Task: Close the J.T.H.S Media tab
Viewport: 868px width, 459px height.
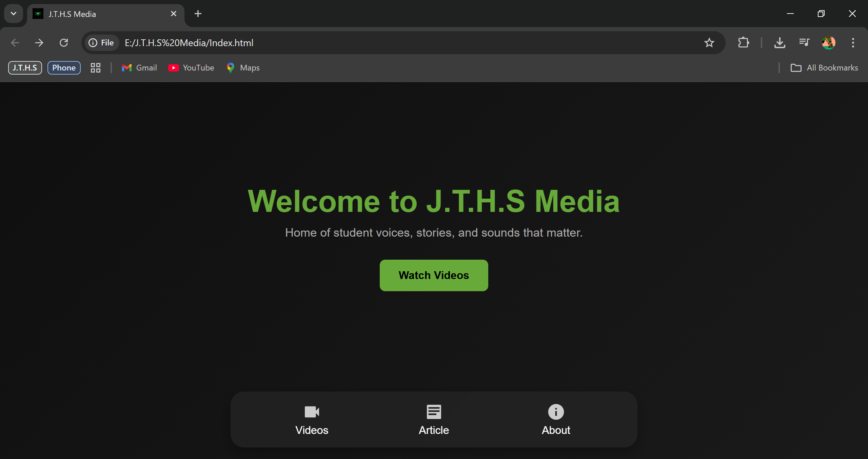Action: tap(173, 14)
